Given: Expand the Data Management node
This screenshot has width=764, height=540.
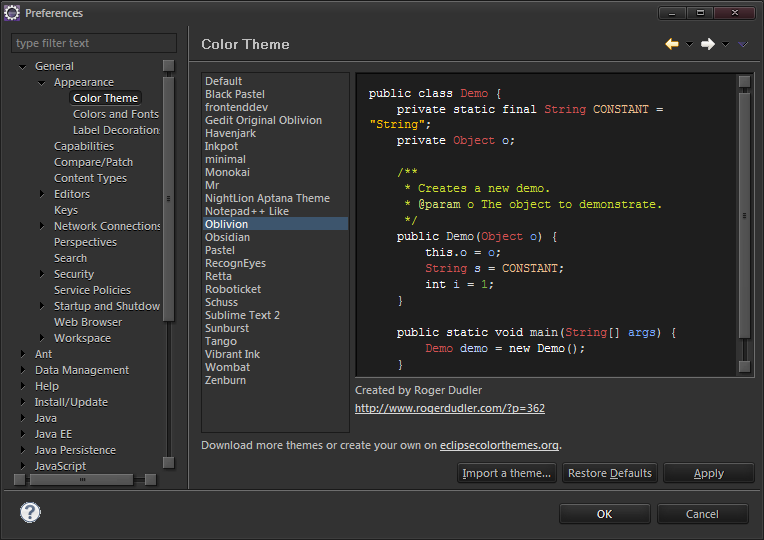Looking at the screenshot, I should coord(23,370).
